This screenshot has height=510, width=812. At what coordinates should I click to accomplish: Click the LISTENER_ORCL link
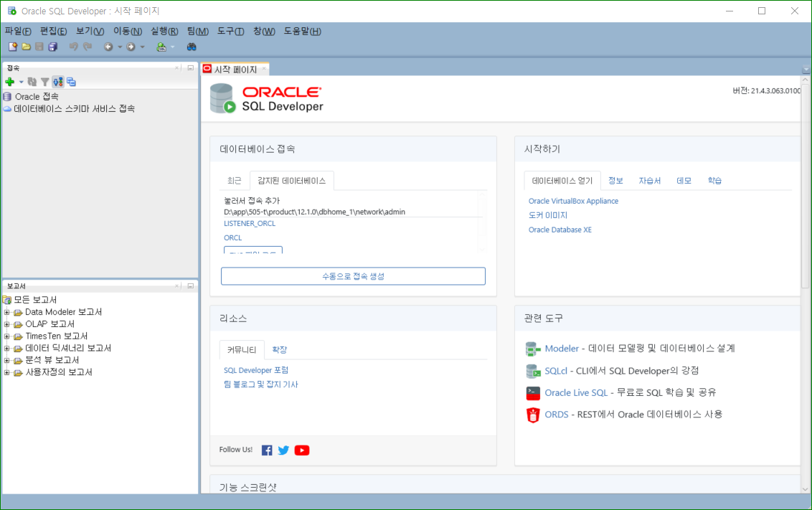click(250, 224)
